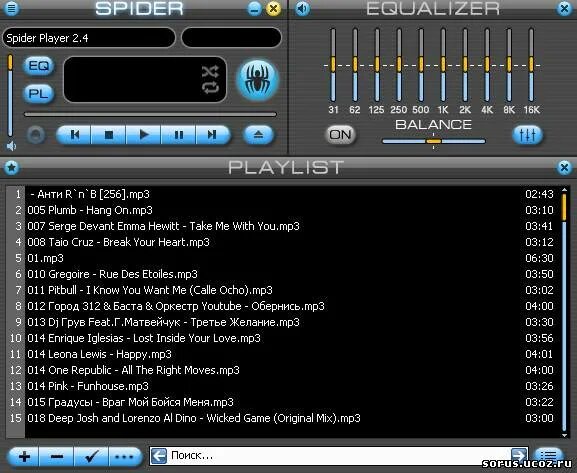Adjust the 250 Hz equalizer band

[399, 65]
